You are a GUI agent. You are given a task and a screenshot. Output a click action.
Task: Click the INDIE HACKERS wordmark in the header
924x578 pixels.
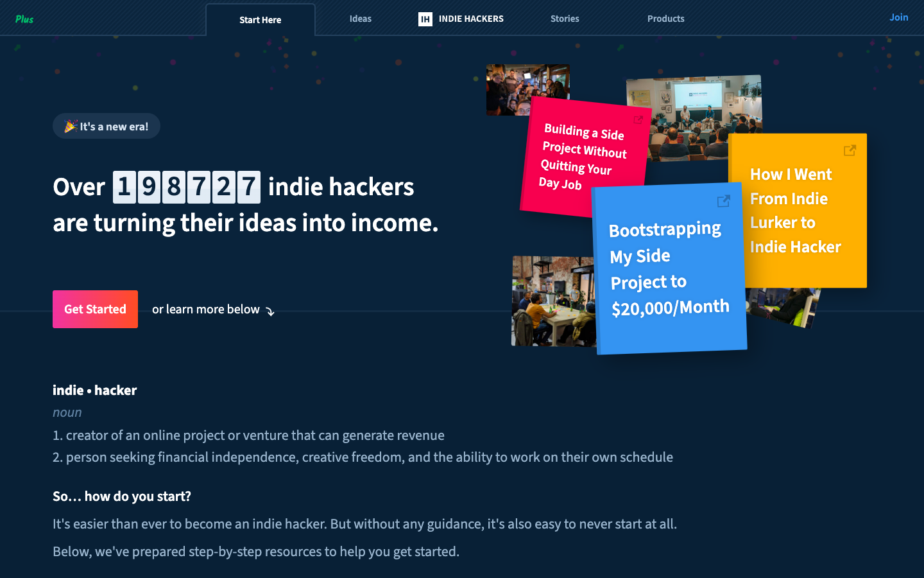[x=470, y=19]
